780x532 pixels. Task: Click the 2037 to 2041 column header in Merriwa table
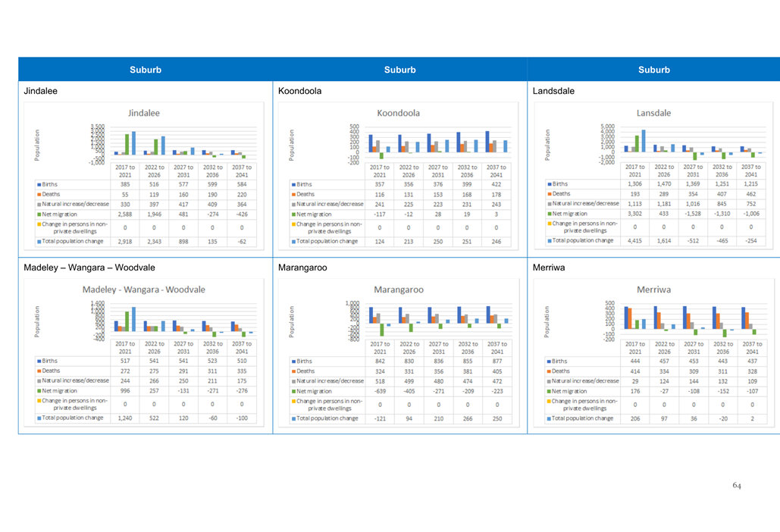click(751, 347)
